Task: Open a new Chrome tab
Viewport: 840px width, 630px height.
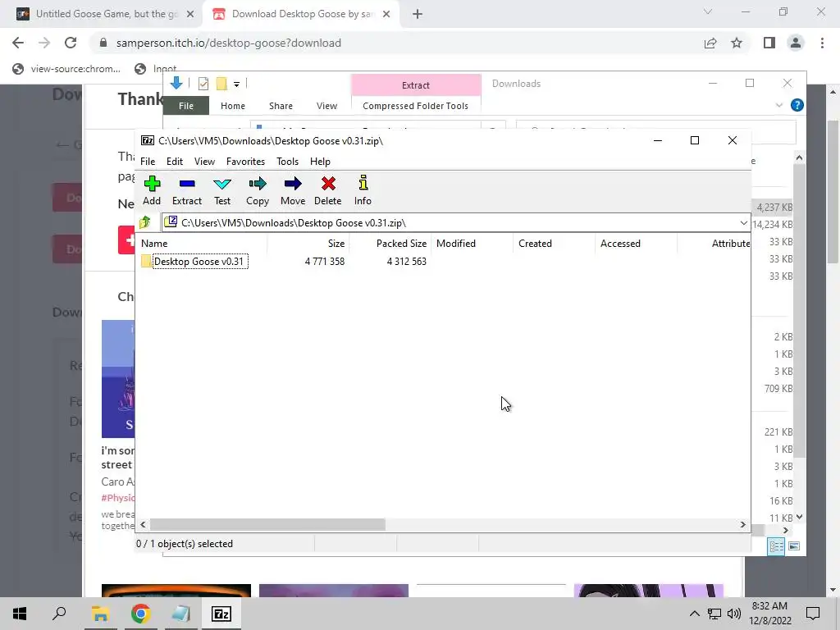Action: coord(418,14)
